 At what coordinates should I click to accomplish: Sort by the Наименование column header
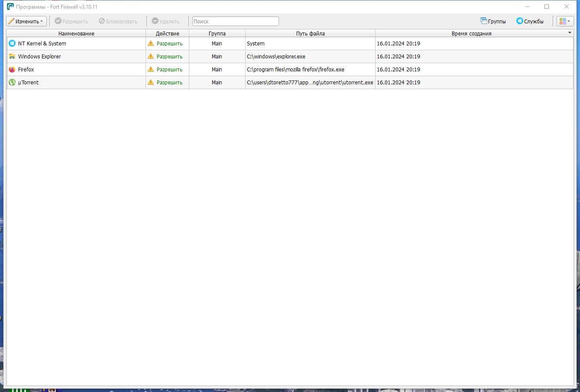[76, 33]
